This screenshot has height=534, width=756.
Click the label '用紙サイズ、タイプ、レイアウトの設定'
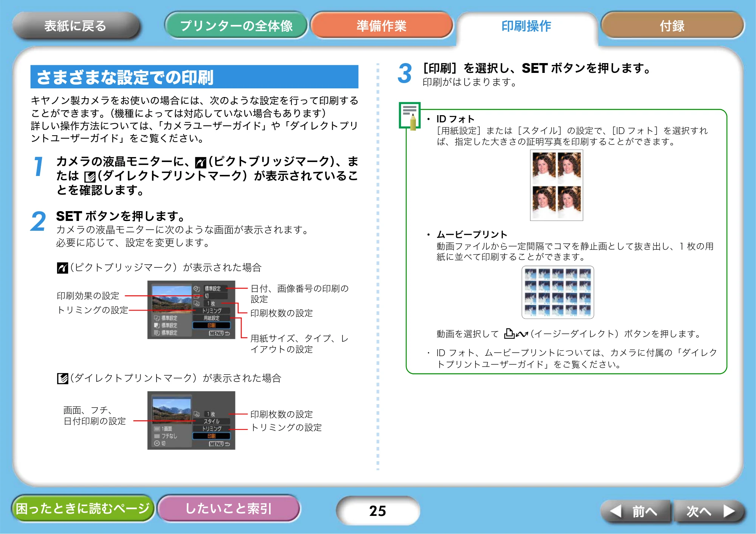click(299, 344)
